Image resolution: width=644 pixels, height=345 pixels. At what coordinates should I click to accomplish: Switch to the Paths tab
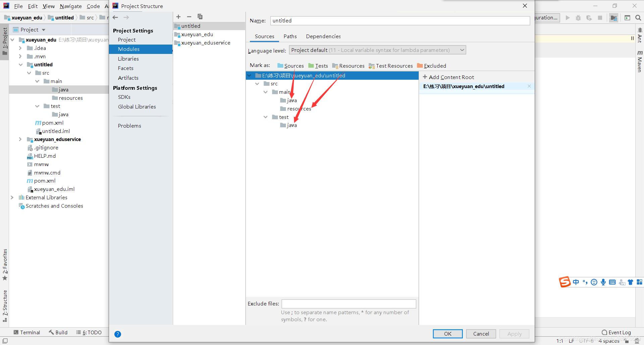290,37
